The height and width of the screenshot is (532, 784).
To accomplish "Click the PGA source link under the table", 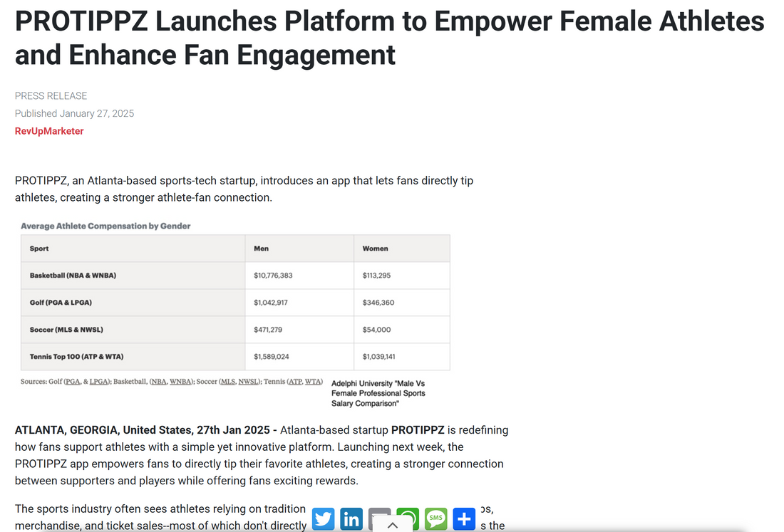I will pos(73,382).
